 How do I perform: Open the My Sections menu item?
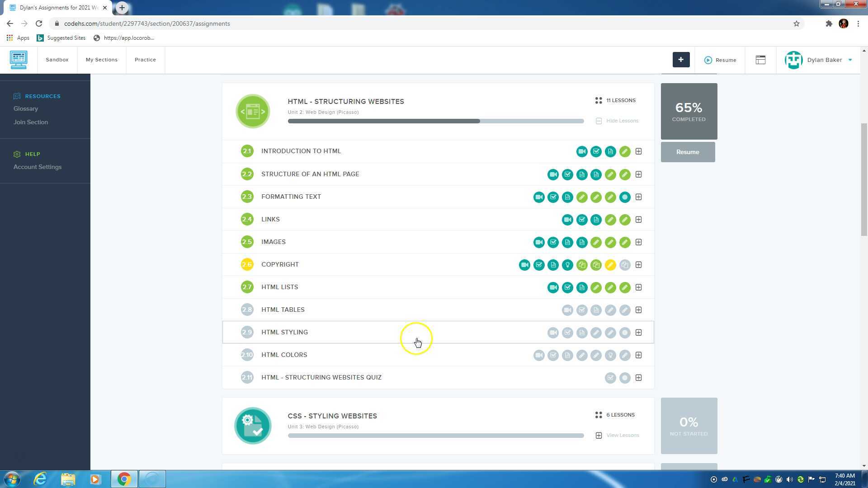coord(101,60)
